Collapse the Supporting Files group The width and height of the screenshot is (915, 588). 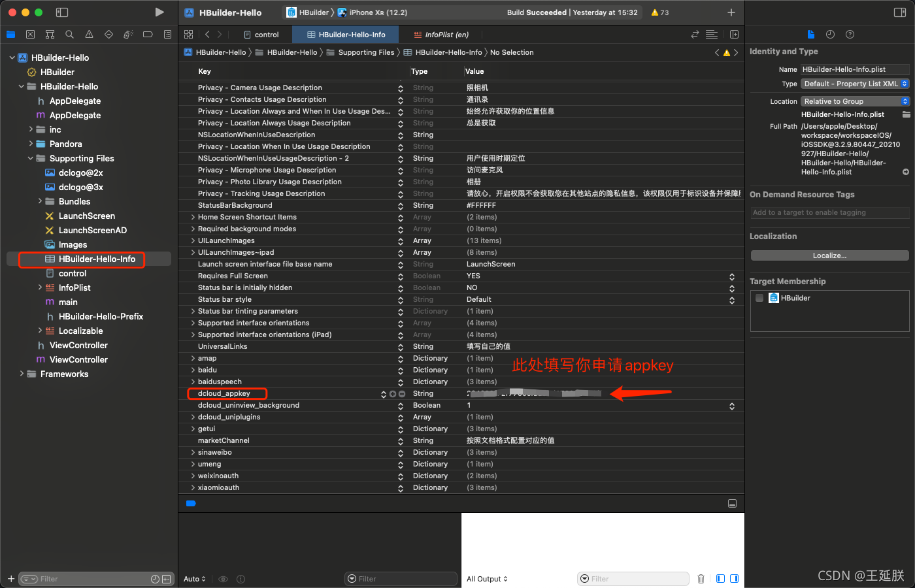click(x=31, y=158)
